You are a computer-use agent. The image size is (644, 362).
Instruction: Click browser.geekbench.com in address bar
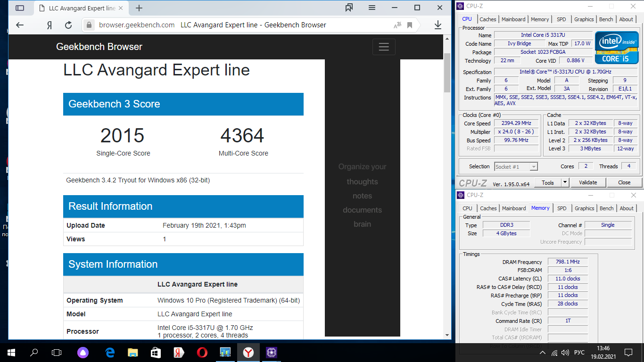click(137, 25)
